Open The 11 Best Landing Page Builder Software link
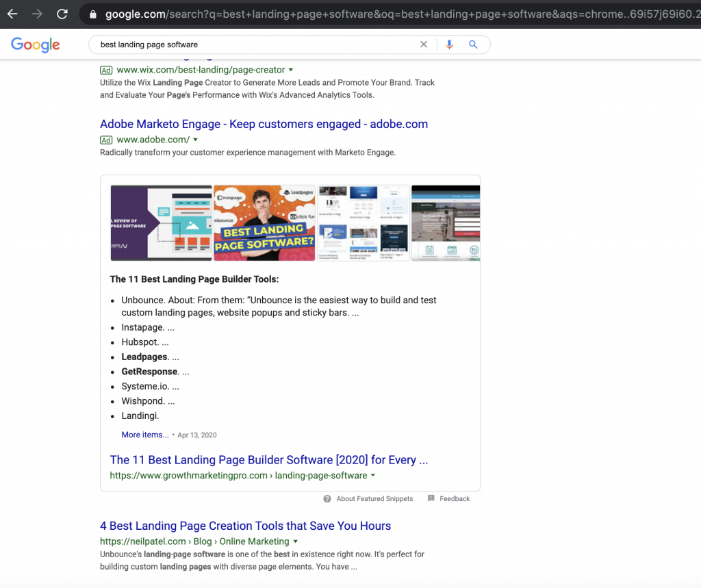Image resolution: width=701 pixels, height=588 pixels. coord(268,460)
